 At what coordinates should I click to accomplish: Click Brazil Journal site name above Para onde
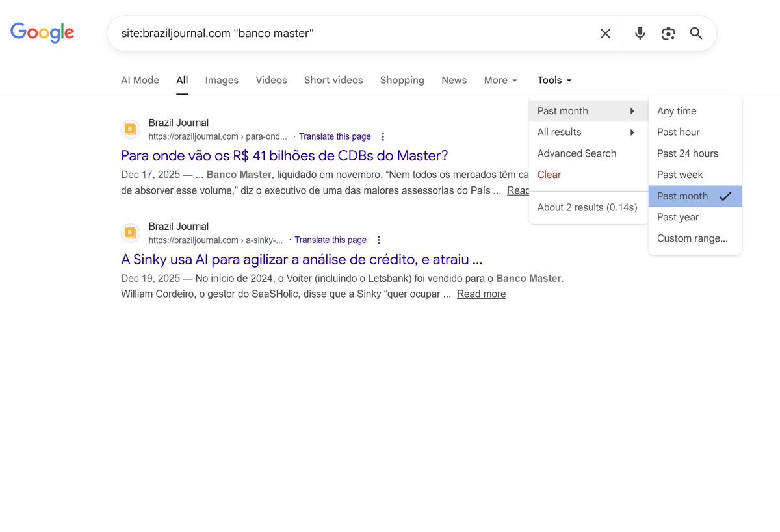pos(179,123)
